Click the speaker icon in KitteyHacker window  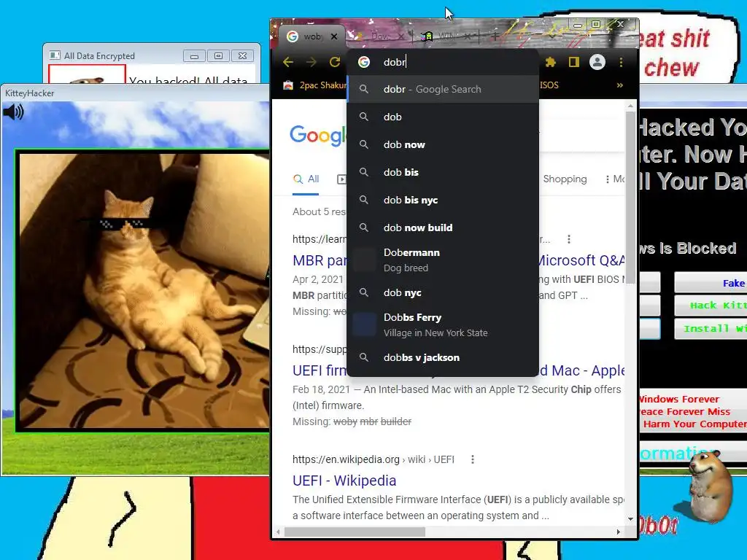[x=13, y=112]
